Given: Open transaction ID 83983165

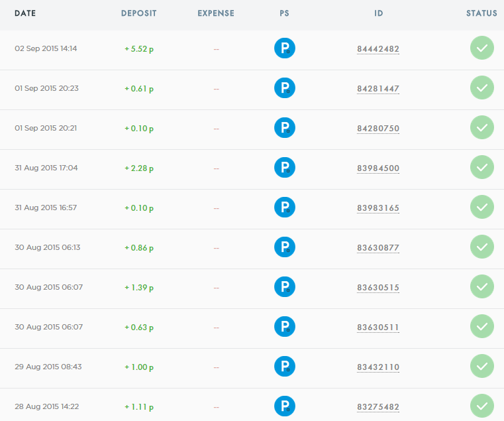Looking at the screenshot, I should pos(378,208).
